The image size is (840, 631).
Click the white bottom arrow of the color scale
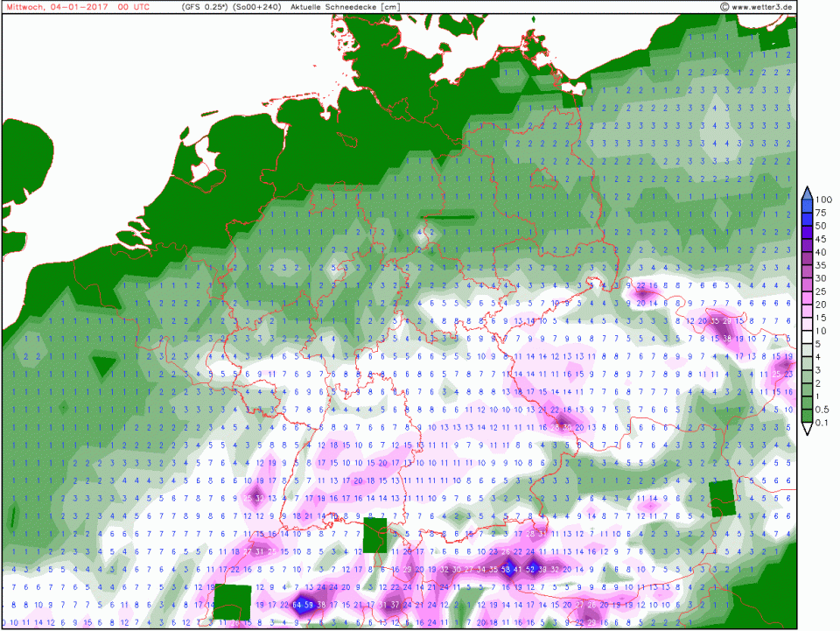(808, 429)
